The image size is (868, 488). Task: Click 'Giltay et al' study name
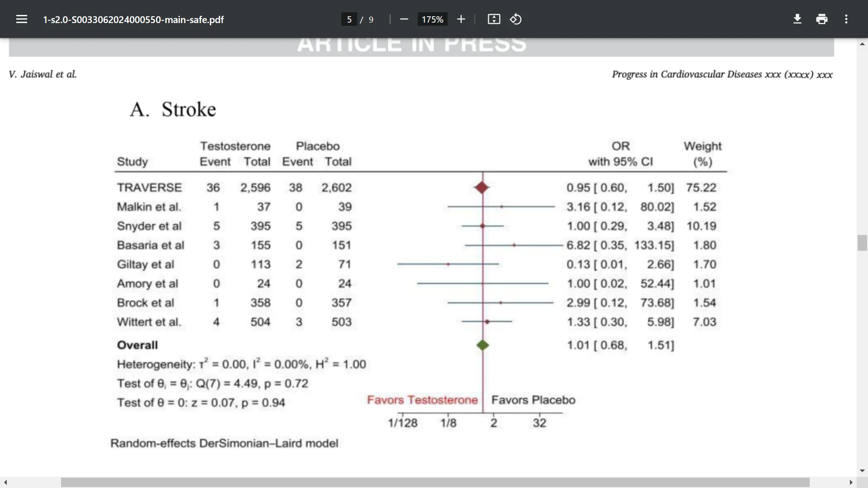[x=146, y=264]
